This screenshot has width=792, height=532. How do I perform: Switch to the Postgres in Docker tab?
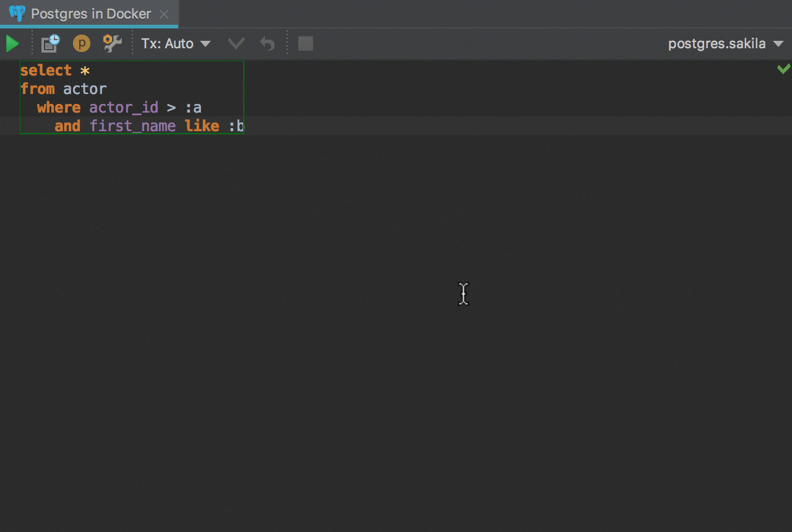coord(90,14)
